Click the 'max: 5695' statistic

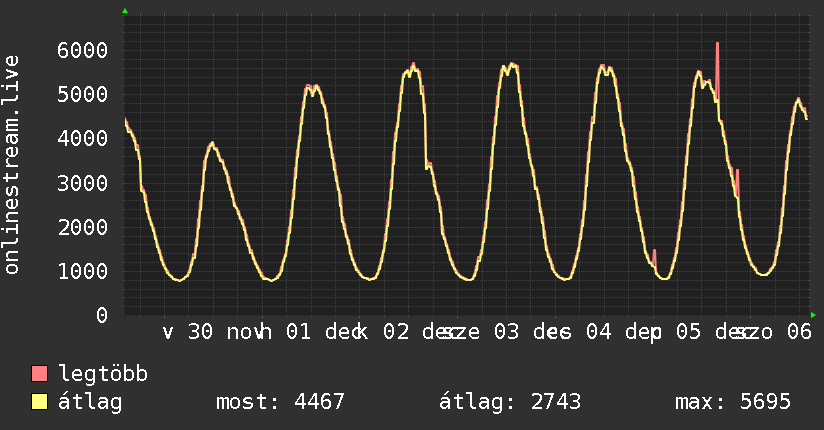click(x=733, y=402)
